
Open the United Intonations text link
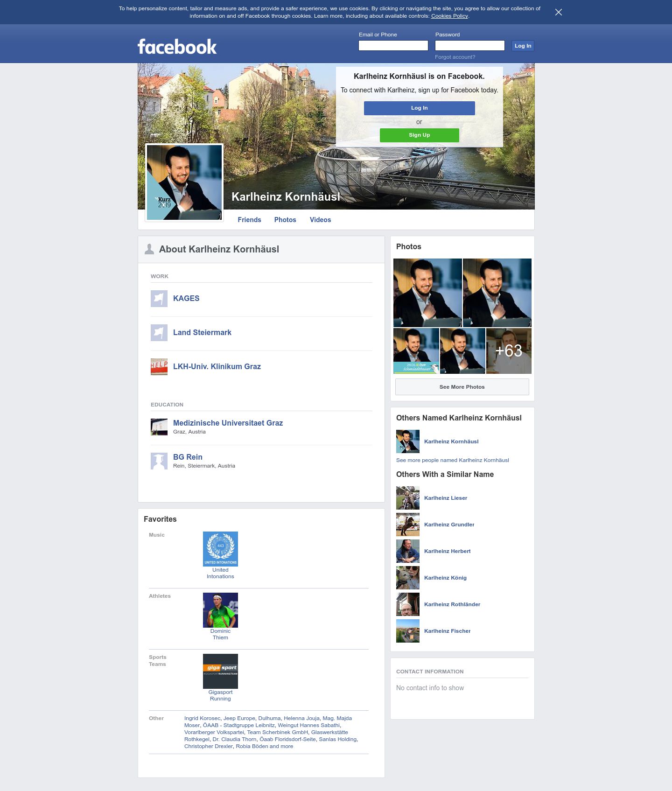(220, 573)
